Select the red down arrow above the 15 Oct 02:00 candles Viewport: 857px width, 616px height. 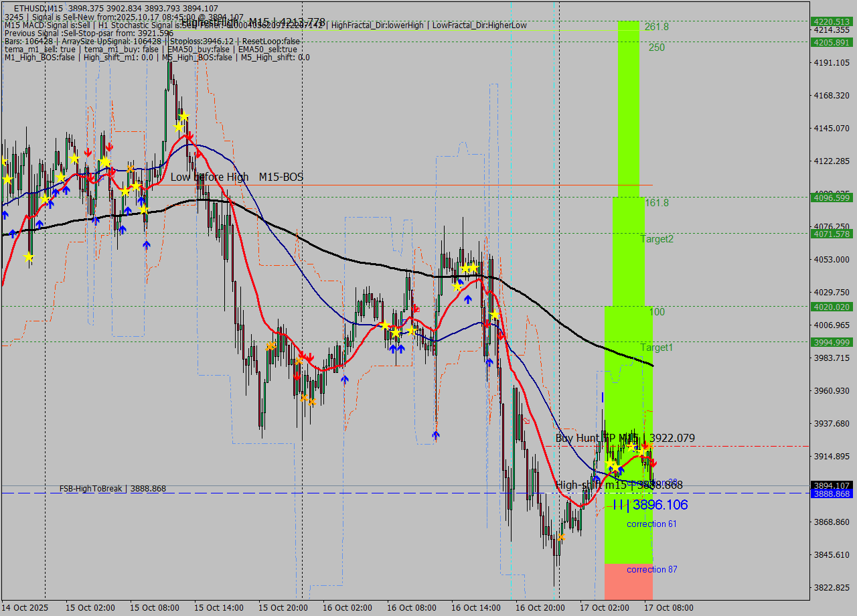(88, 152)
